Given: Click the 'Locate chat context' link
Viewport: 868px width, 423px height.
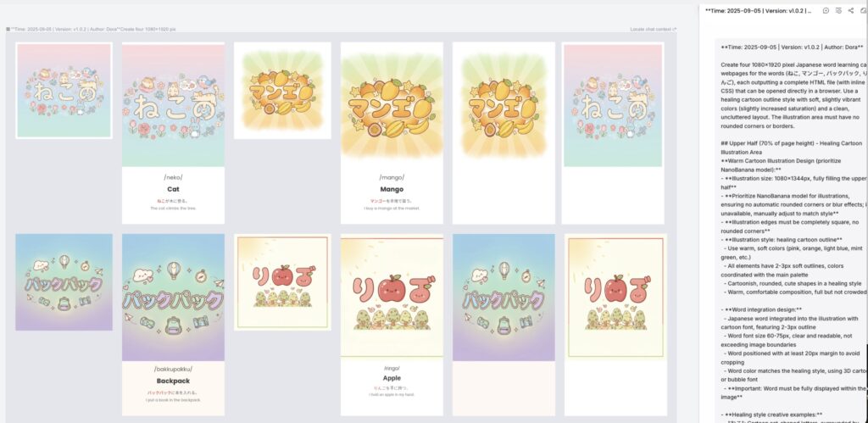Looking at the screenshot, I should click(x=653, y=29).
